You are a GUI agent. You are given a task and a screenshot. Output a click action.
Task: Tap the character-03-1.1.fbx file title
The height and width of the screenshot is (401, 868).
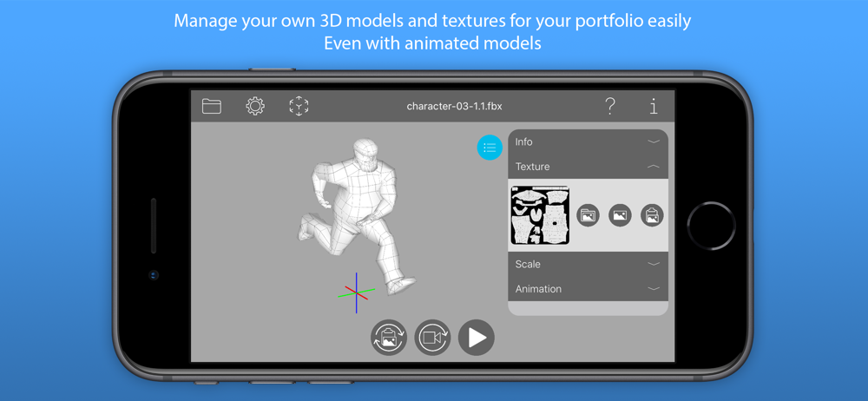pyautogui.click(x=455, y=107)
